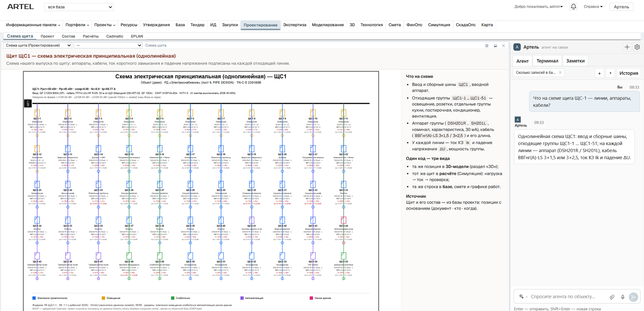Open admin user account menu
The width and height of the screenshot is (644, 311).
538,7
